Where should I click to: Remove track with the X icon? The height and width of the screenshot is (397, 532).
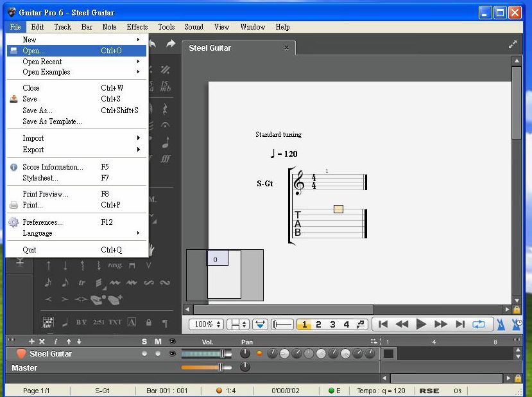coord(42,341)
